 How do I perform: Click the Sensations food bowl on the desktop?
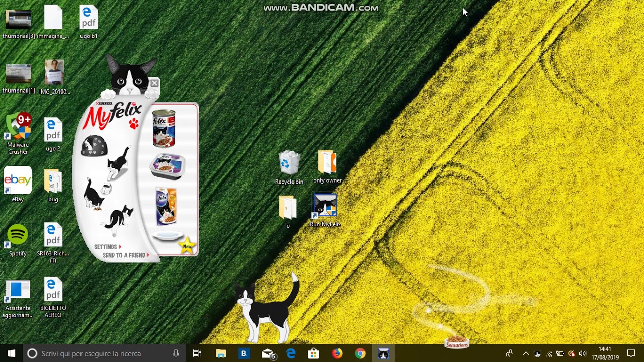pyautogui.click(x=457, y=343)
